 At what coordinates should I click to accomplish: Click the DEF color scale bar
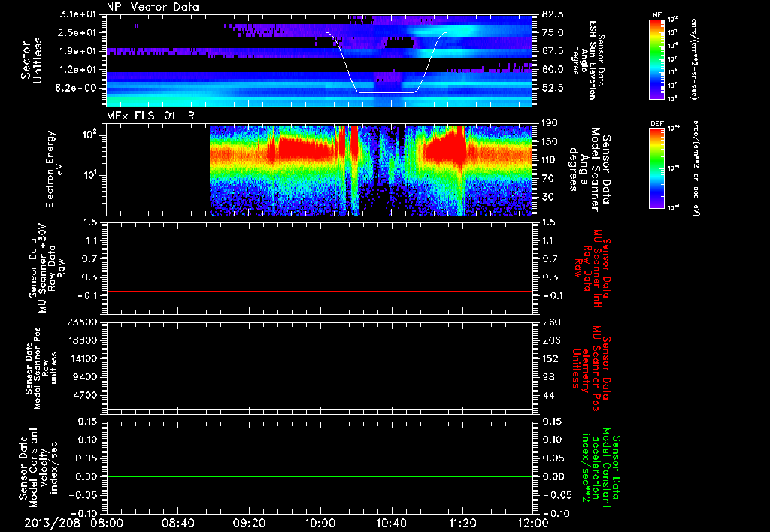pyautogui.click(x=656, y=167)
